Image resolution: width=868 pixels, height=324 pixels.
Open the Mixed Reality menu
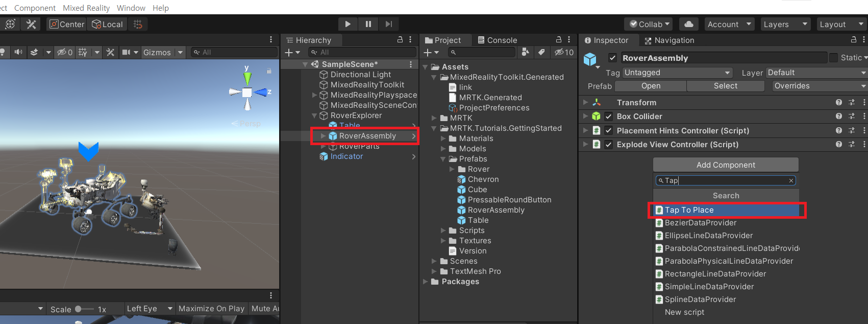coord(86,8)
